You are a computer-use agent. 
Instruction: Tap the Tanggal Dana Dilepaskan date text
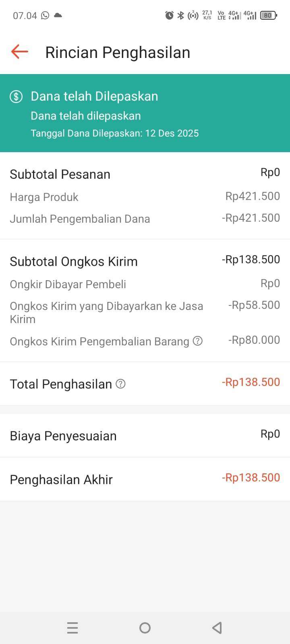click(x=114, y=133)
